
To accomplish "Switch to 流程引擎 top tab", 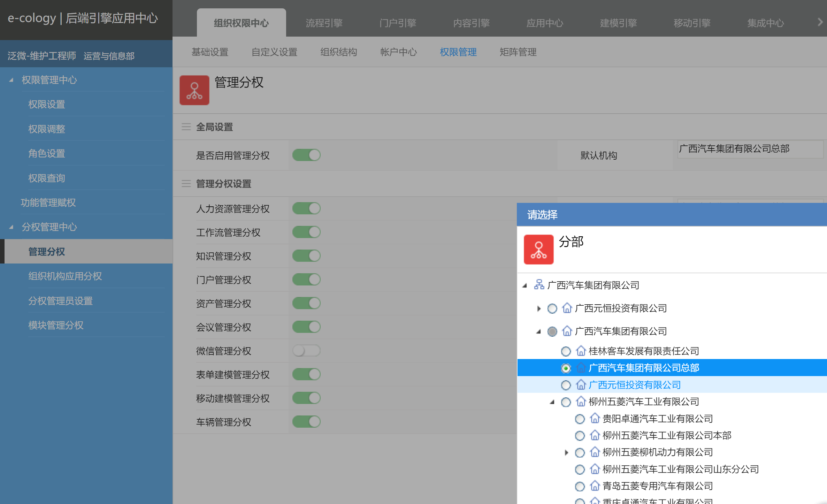I will (324, 23).
